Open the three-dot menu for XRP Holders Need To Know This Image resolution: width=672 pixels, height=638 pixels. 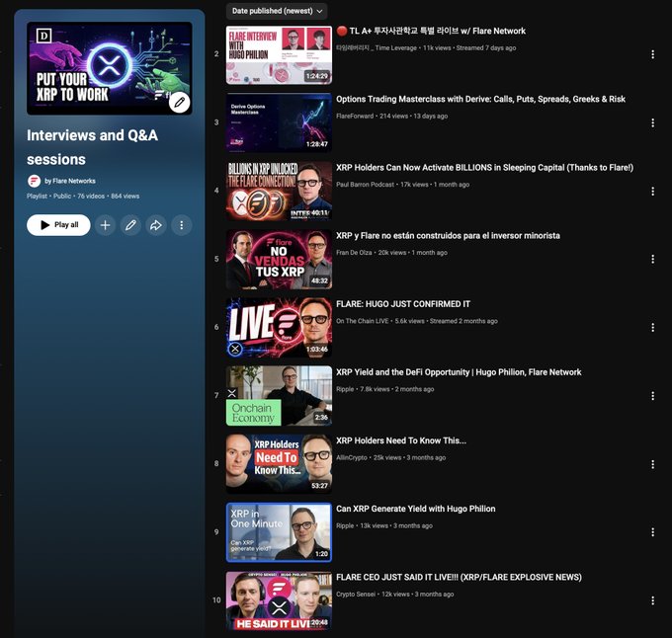tap(652, 464)
